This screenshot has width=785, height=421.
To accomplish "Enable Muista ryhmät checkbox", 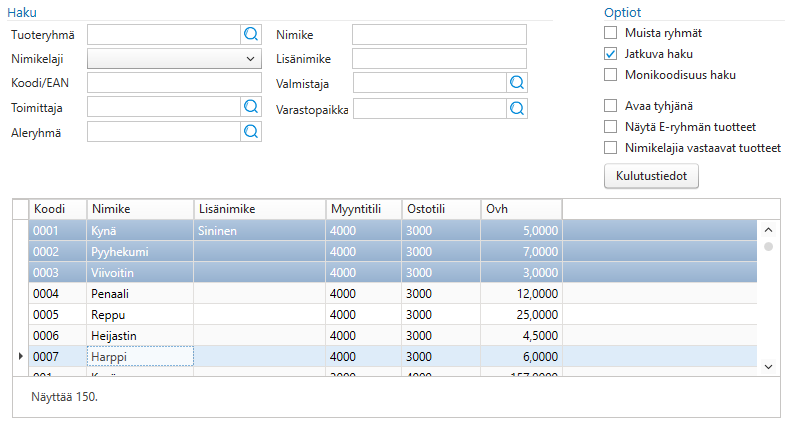I will pyautogui.click(x=610, y=33).
